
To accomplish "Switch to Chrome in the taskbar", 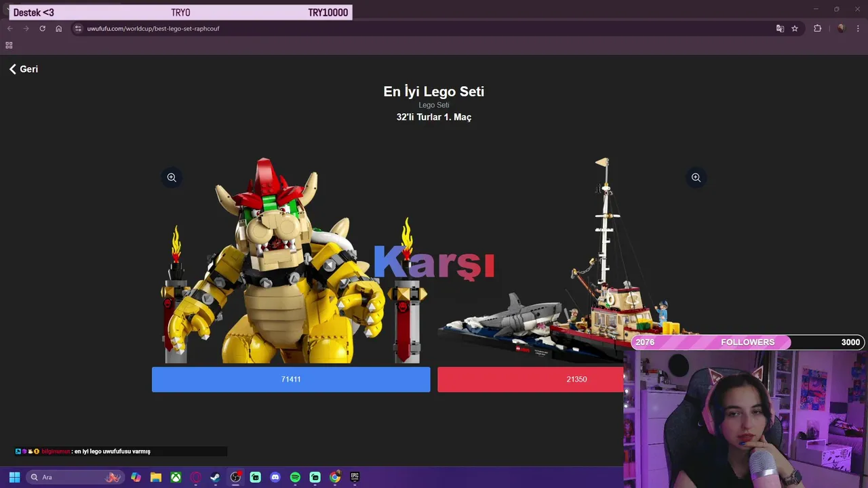I will tap(335, 477).
